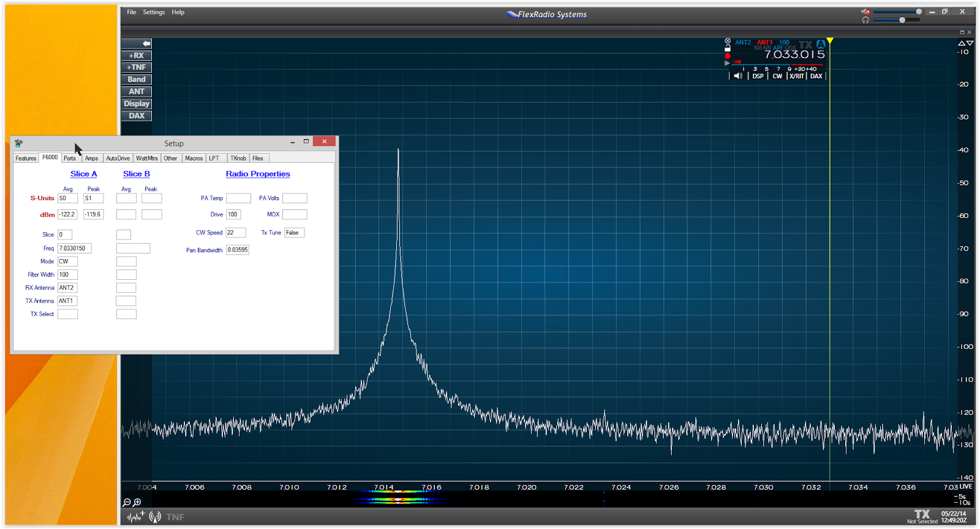
Task: Expand the X/RIT panel on the slice
Action: (796, 76)
